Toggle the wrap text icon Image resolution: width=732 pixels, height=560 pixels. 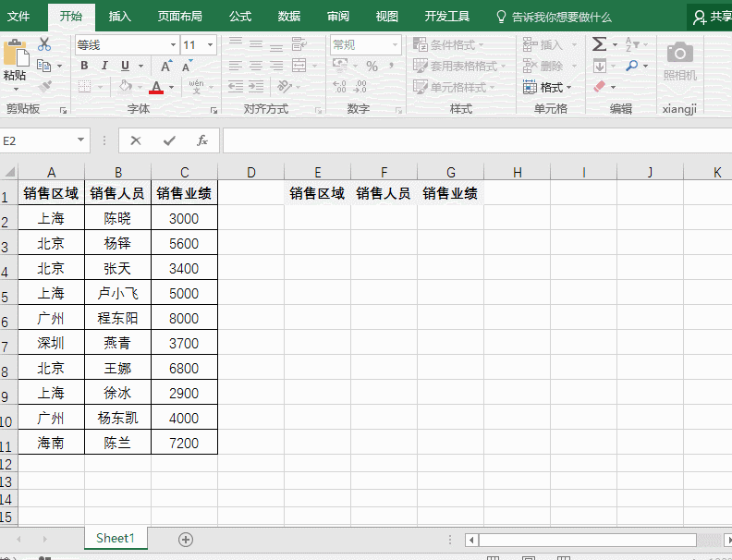coord(299,44)
